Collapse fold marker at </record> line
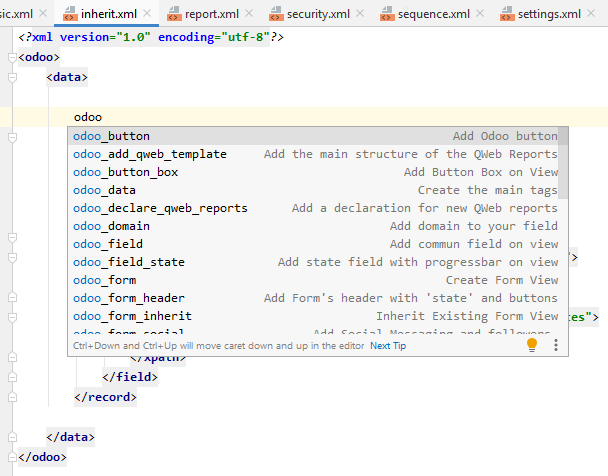This screenshot has width=608, height=476. 12,397
